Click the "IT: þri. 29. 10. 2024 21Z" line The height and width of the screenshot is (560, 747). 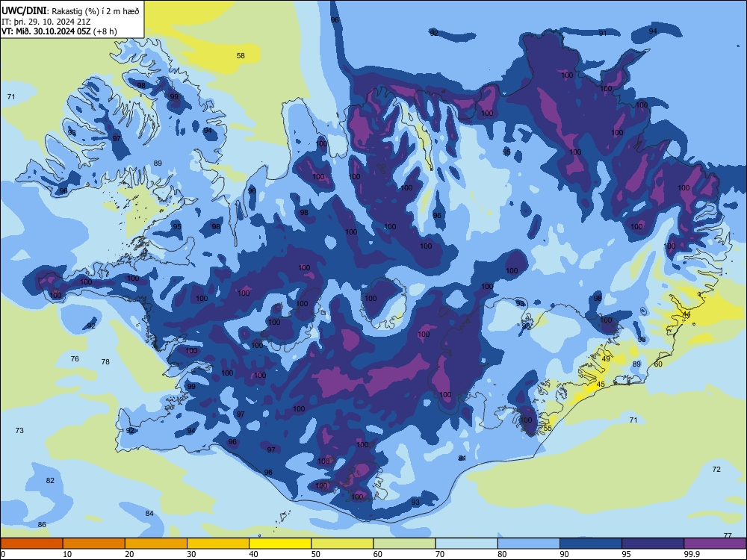coord(46,22)
